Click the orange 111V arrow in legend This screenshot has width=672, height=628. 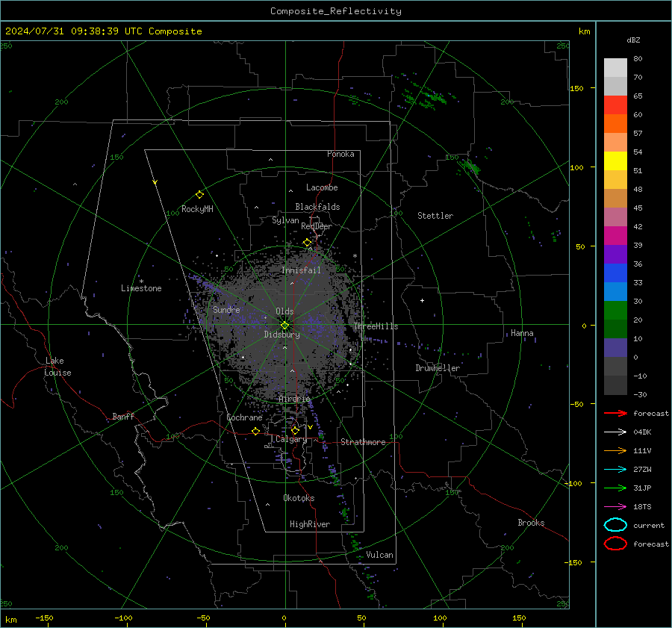(x=615, y=450)
